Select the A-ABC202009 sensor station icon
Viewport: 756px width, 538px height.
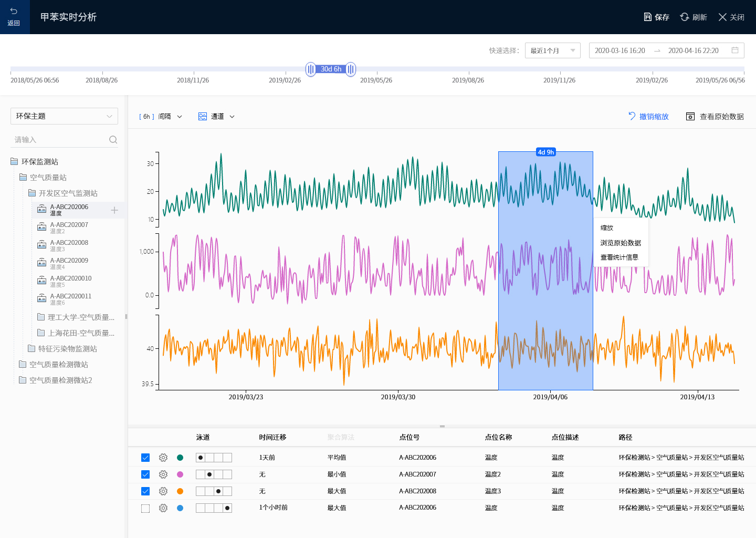[41, 263]
